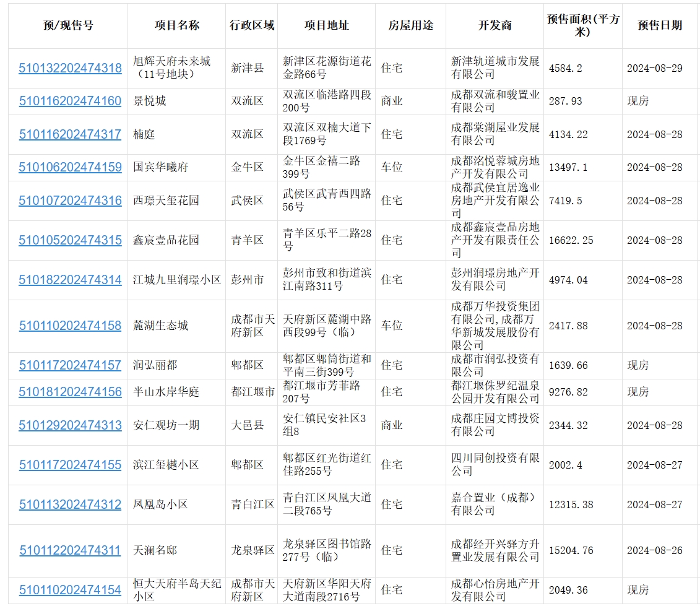Click the 开发商 column header
The width and height of the screenshot is (700, 606).
(495, 25)
